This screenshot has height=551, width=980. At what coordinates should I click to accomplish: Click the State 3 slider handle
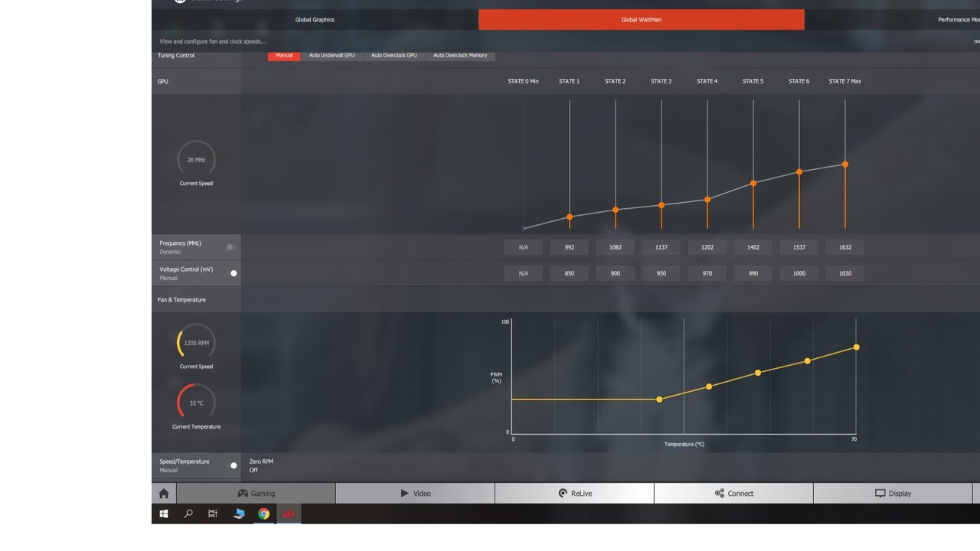pos(661,205)
